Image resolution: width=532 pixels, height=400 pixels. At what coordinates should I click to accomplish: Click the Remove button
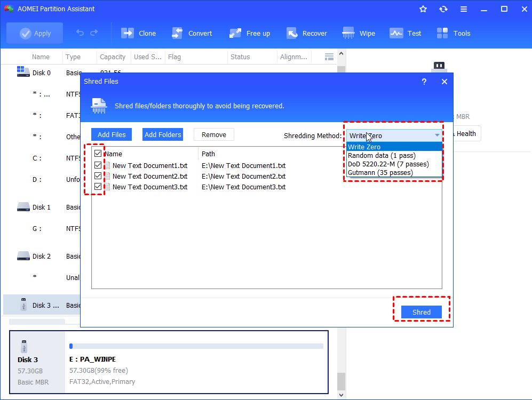point(214,134)
